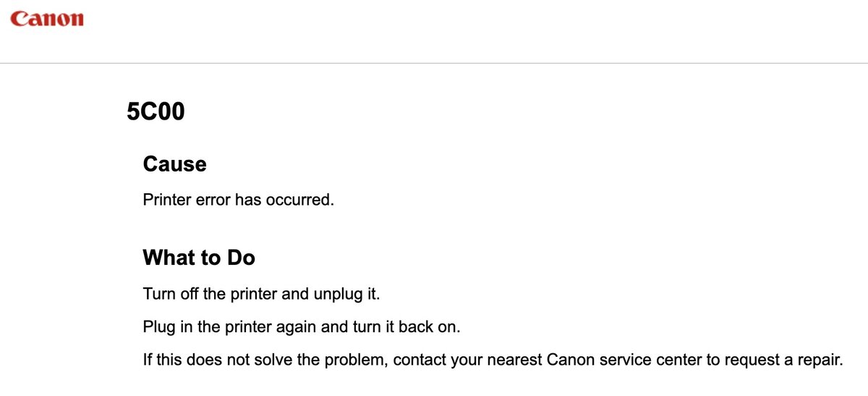This screenshot has width=868, height=396.
Task: Click the Cause heading
Action: click(174, 164)
